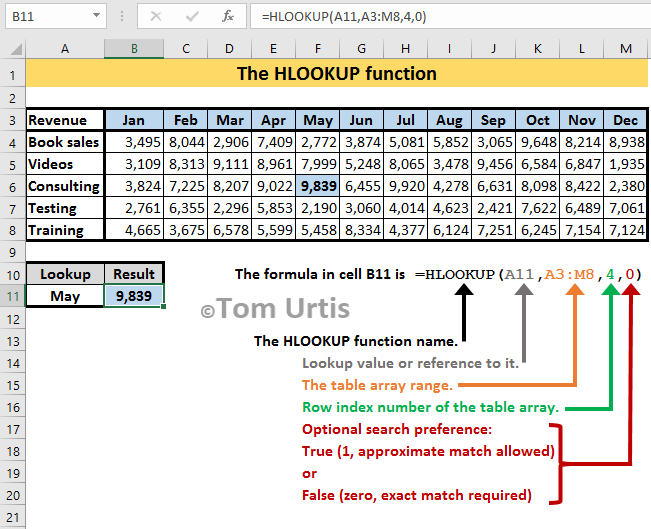
Task: Click the Revenue header cell
Action: (x=65, y=120)
